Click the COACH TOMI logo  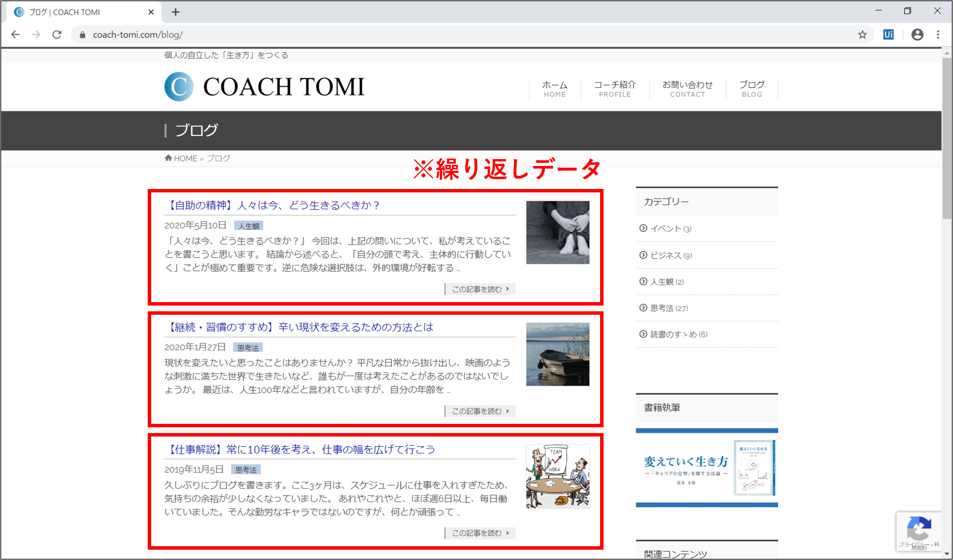tap(264, 87)
